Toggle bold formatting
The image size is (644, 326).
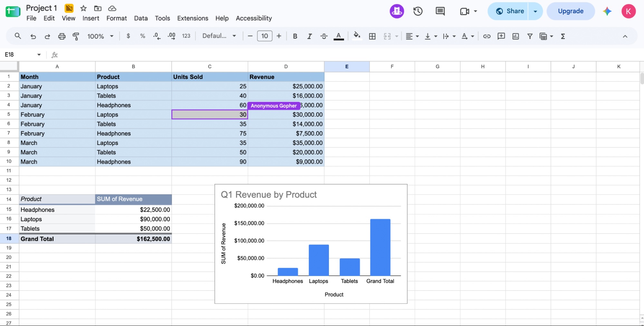click(295, 36)
